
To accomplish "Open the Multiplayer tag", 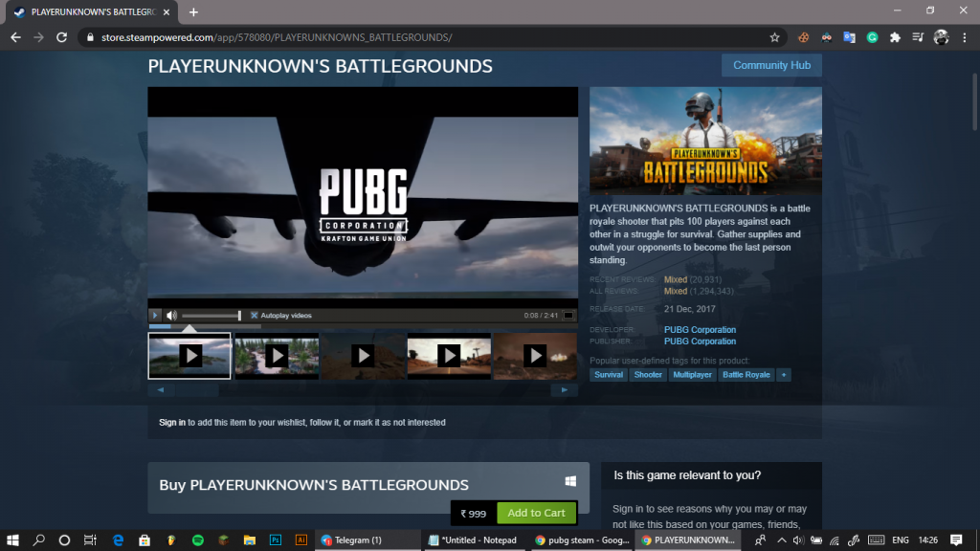I will pos(692,375).
